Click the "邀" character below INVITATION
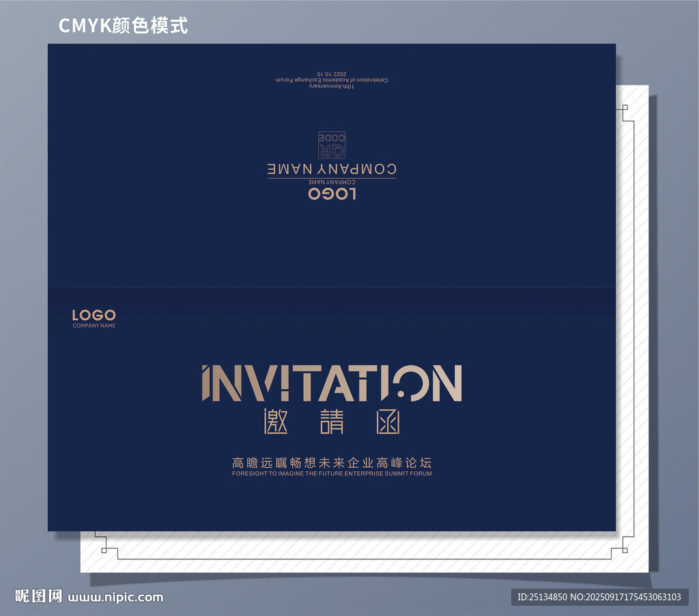This screenshot has height=616, width=699. 276,421
